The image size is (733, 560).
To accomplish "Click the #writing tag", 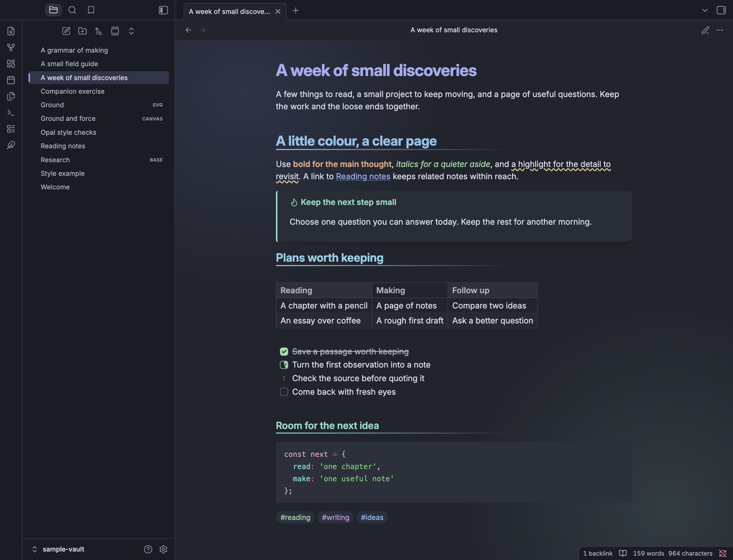I will (336, 518).
